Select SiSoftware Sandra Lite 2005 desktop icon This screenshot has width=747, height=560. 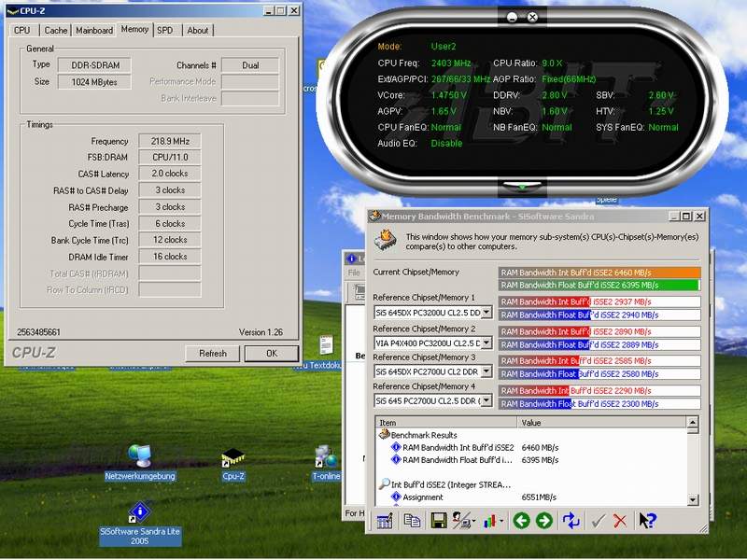[x=139, y=524]
